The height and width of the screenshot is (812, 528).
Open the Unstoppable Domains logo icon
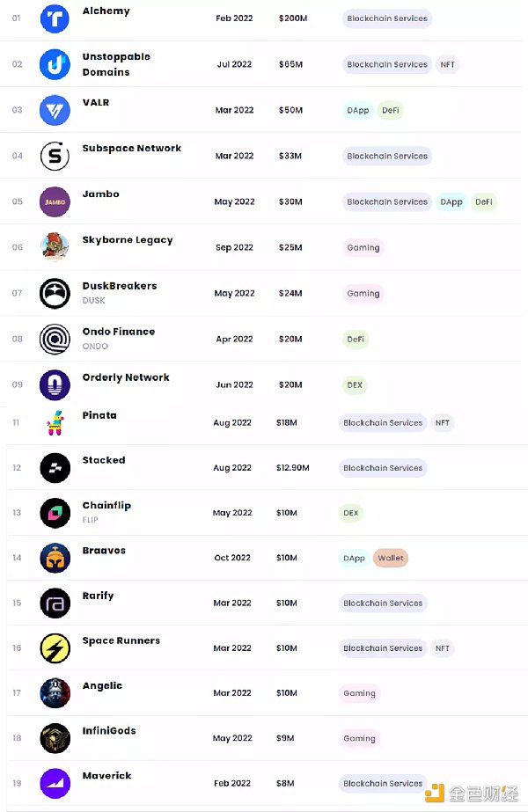click(55, 64)
